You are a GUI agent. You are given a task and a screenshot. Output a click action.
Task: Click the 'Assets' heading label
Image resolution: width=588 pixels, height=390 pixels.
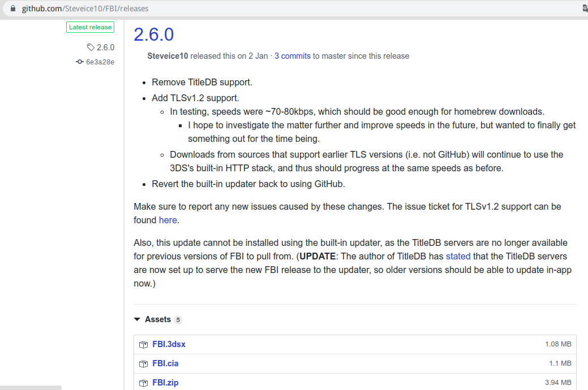click(158, 319)
